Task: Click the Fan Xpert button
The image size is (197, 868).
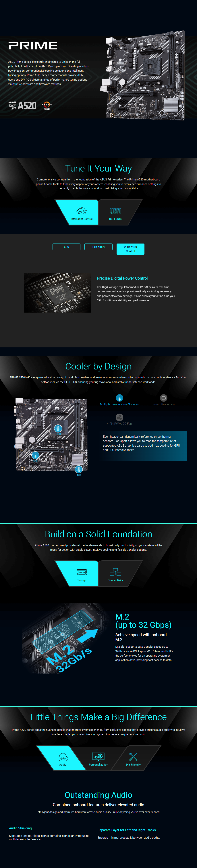Action: coord(98,247)
